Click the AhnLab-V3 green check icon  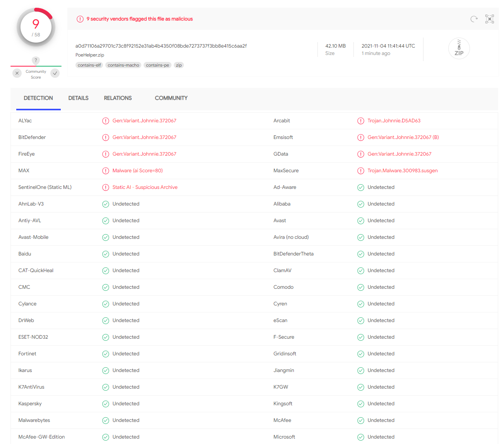tap(106, 204)
